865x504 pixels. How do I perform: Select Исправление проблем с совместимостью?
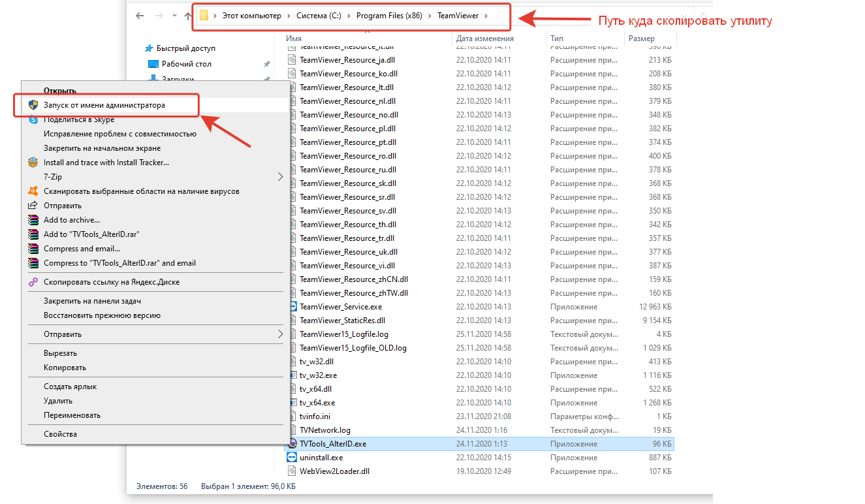pyautogui.click(x=120, y=134)
